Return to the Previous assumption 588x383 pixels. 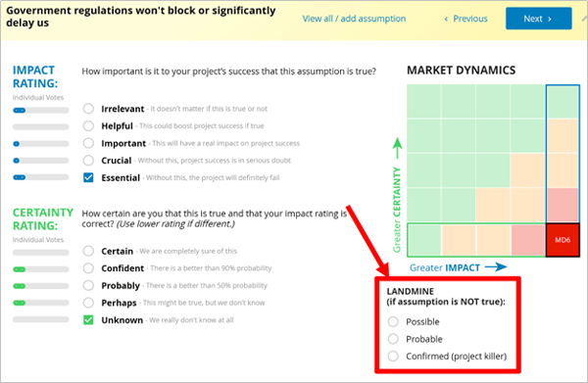tap(466, 19)
